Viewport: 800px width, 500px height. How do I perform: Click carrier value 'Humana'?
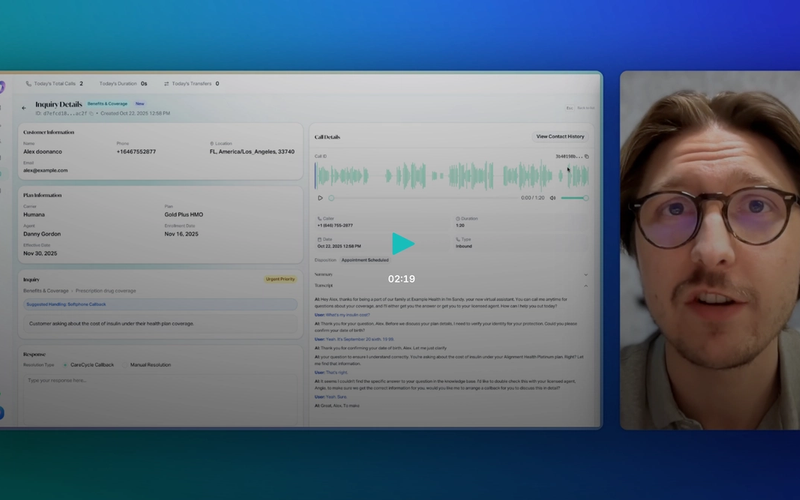[x=34, y=215]
